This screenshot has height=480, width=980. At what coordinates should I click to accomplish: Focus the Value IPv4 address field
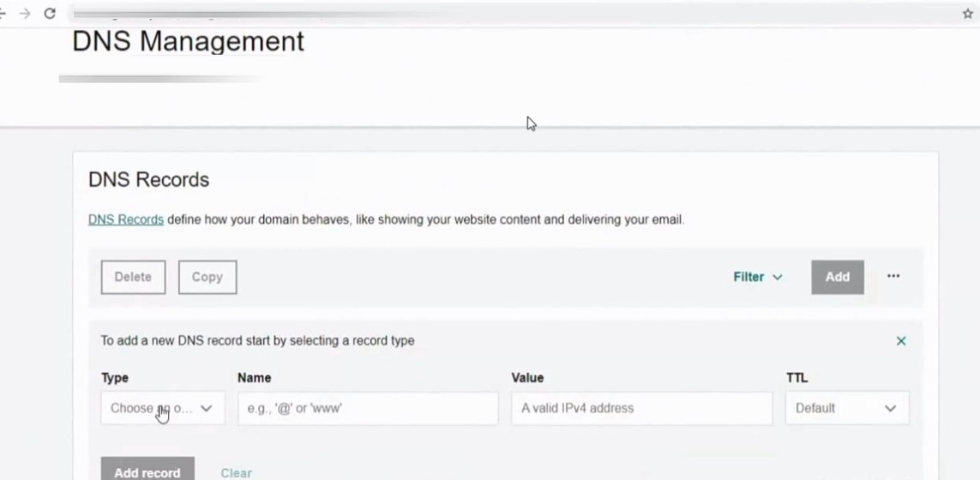point(642,408)
